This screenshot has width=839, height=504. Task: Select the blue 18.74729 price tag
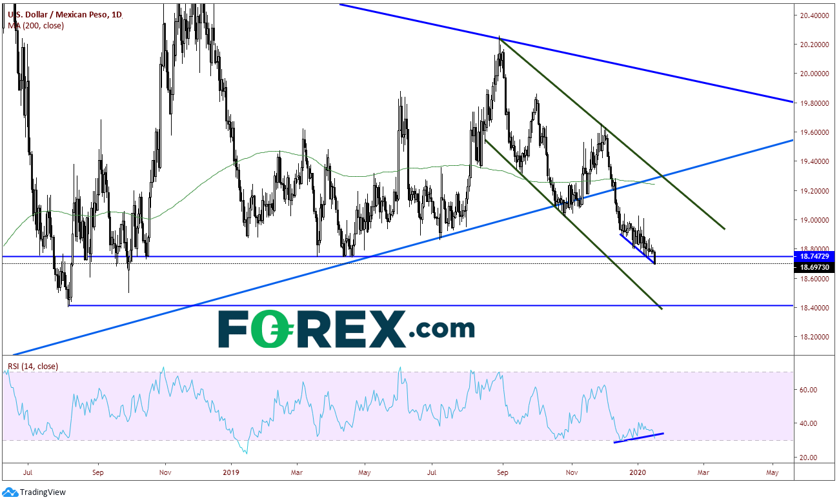tap(815, 256)
